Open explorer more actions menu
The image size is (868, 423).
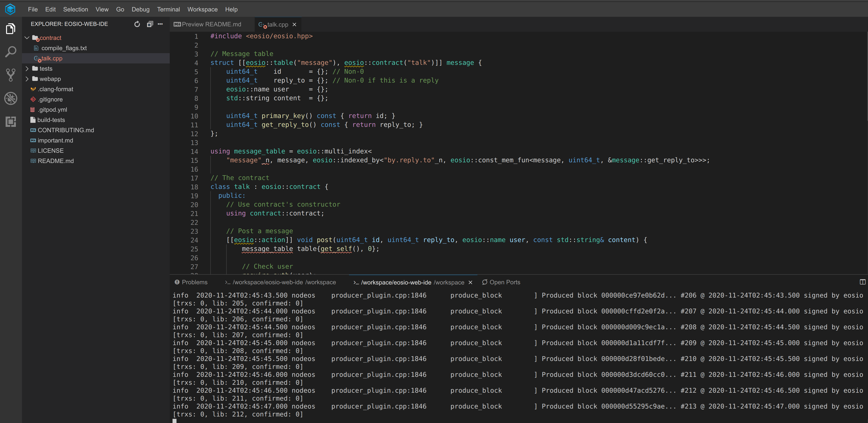point(160,24)
